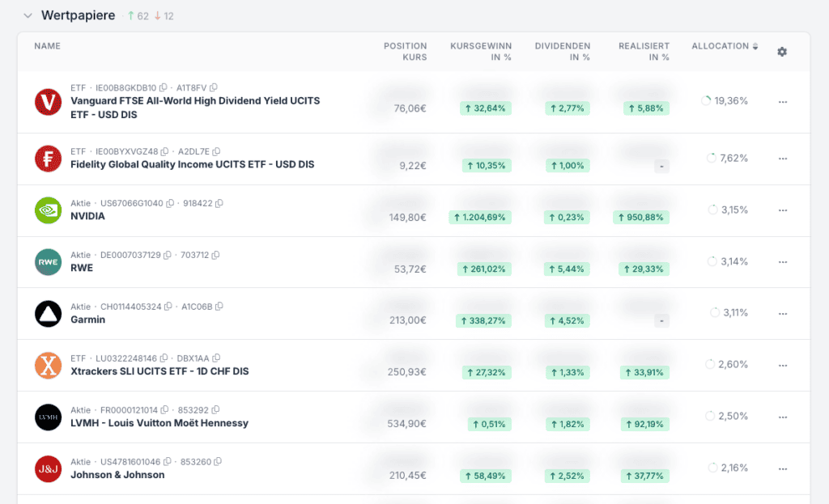Copy Garmin ISIN CH0114405324
The height and width of the screenshot is (504, 829).
click(x=168, y=307)
